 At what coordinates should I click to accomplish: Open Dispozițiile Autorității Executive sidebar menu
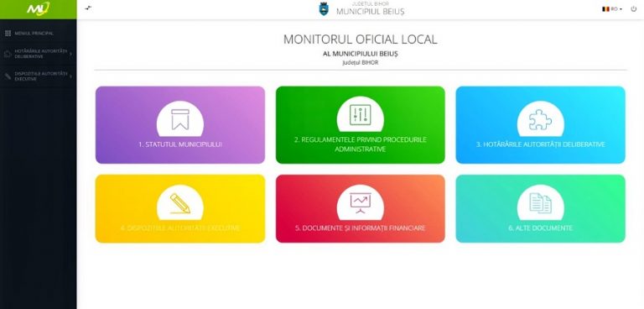pos(39,76)
